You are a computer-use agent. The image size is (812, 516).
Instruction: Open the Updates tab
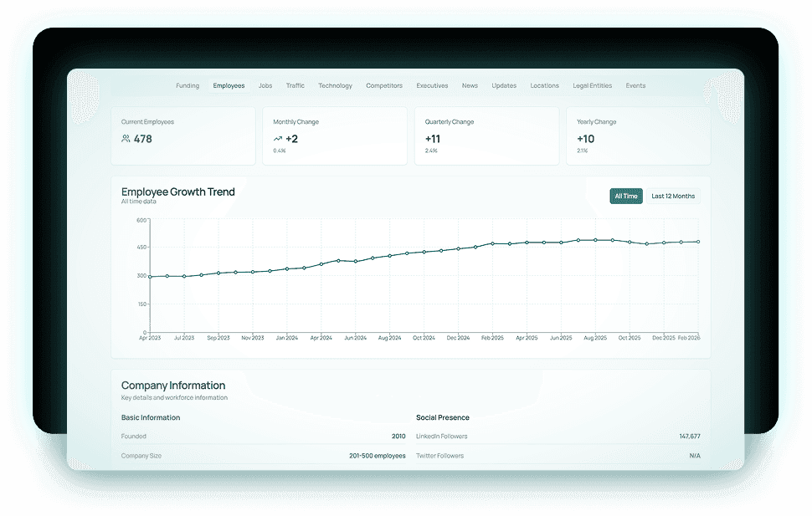[504, 85]
